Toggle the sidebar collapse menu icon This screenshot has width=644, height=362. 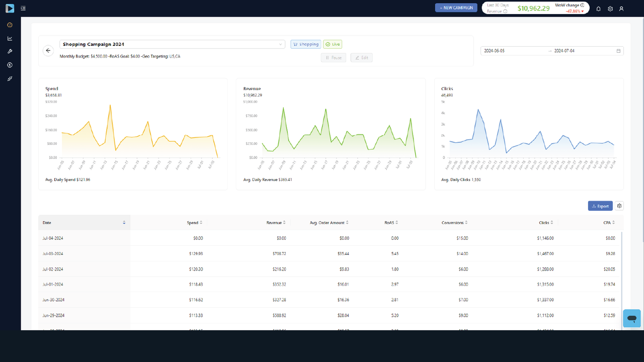click(x=23, y=8)
